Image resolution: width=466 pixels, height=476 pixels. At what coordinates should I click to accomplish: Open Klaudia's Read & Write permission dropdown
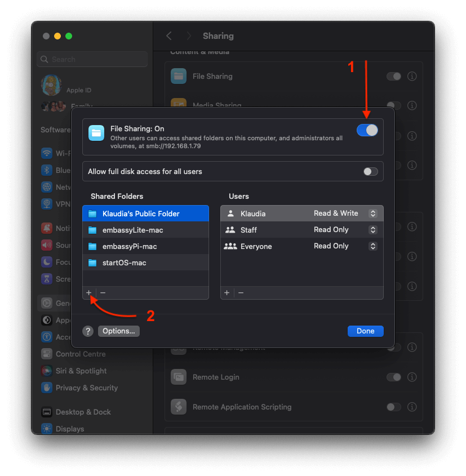[x=372, y=213]
